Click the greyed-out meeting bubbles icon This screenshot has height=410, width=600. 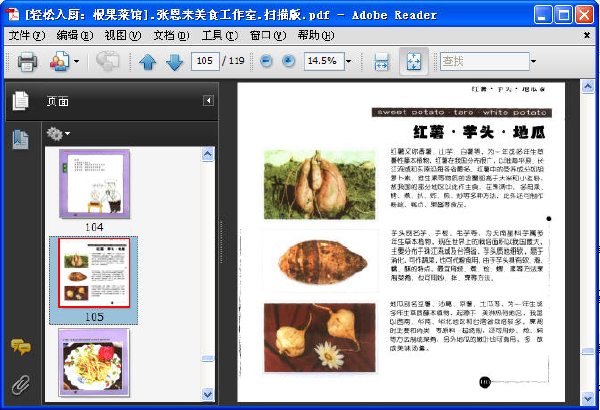pos(108,61)
